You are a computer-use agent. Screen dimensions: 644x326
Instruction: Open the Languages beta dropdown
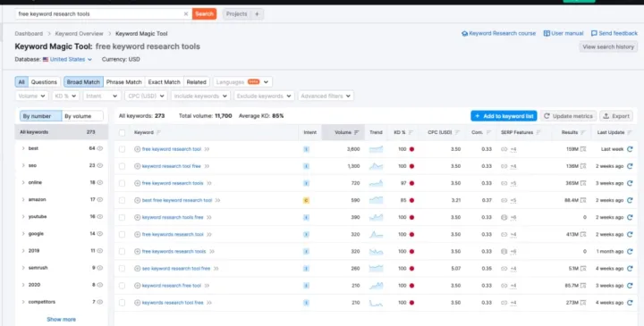[242, 82]
